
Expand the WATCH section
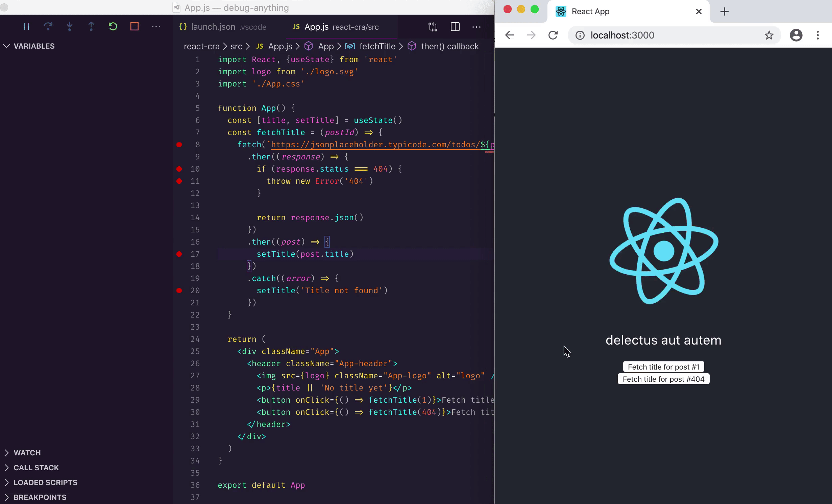(27, 453)
